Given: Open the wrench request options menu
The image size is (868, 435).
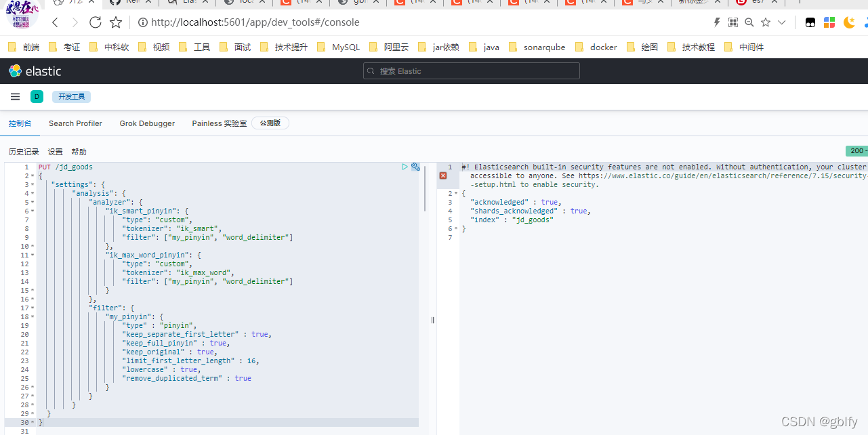Looking at the screenshot, I should (x=415, y=167).
